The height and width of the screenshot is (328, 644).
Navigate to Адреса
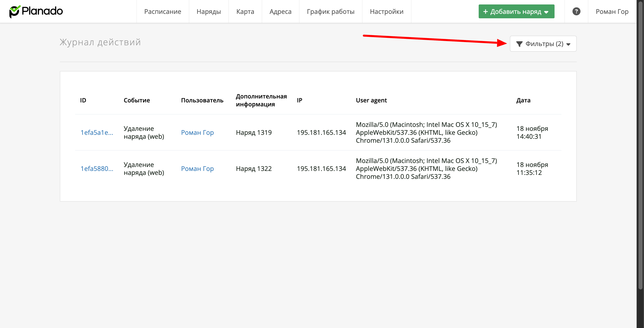(280, 12)
